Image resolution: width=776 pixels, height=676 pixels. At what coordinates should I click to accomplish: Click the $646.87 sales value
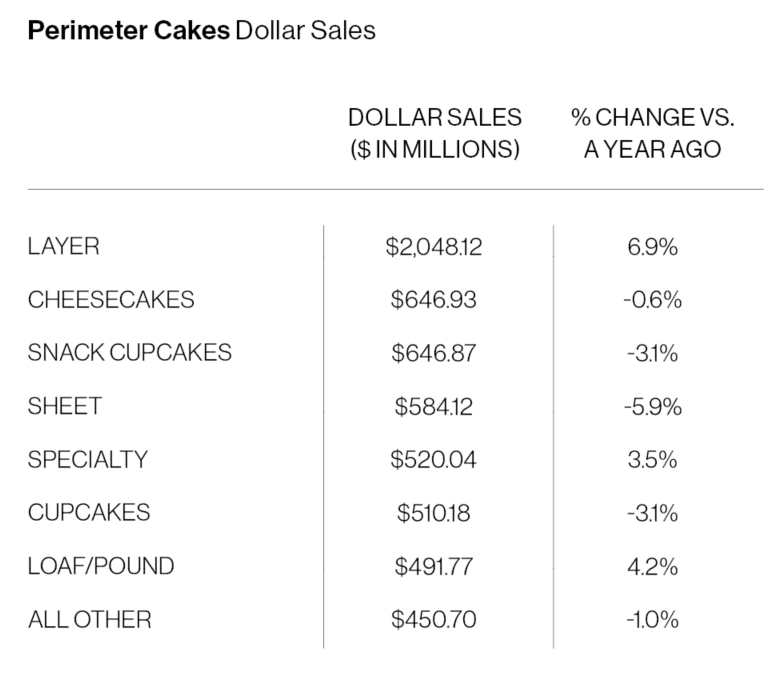(x=434, y=352)
